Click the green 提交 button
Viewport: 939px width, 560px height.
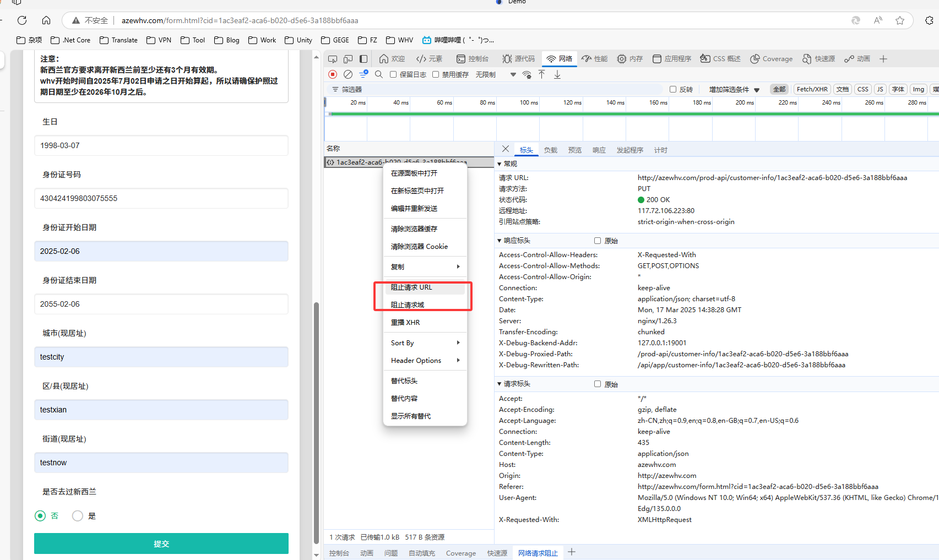tap(161, 543)
